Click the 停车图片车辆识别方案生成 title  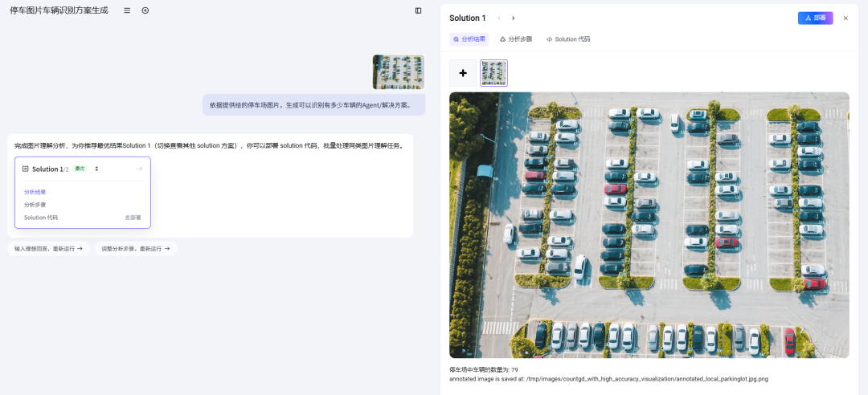pyautogui.click(x=59, y=10)
